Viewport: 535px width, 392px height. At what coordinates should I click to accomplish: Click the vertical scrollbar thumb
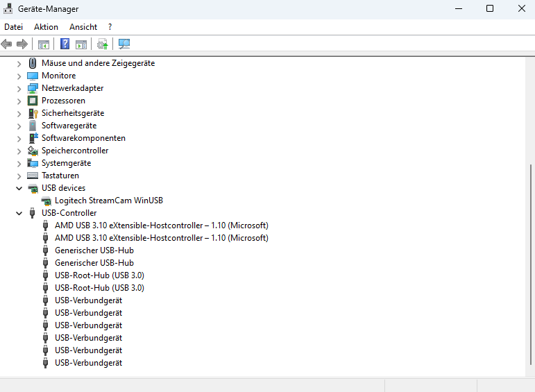coord(531,265)
